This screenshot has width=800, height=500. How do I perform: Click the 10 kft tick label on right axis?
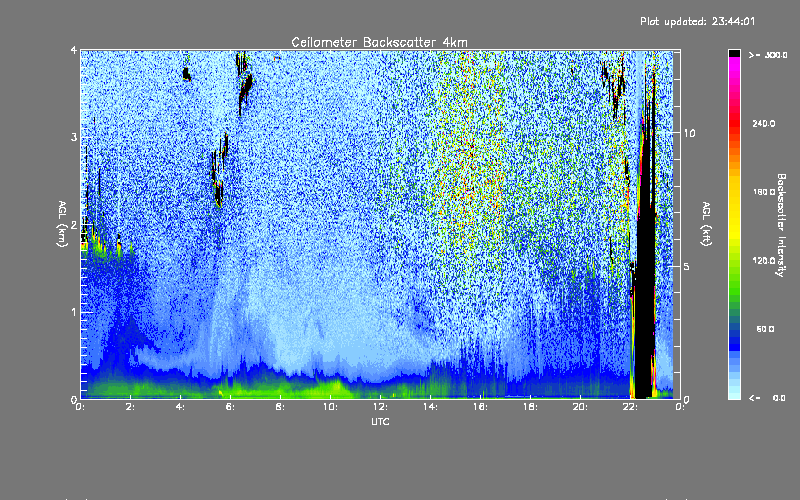(x=689, y=133)
